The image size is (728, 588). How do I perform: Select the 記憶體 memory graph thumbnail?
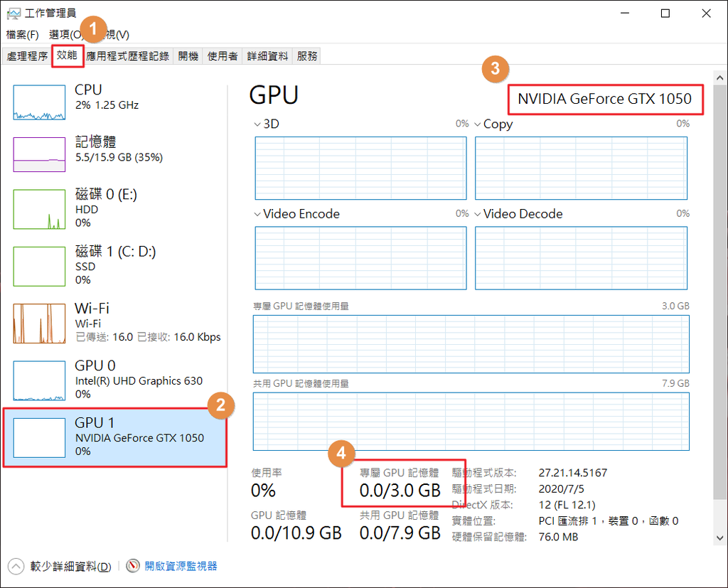(x=39, y=155)
